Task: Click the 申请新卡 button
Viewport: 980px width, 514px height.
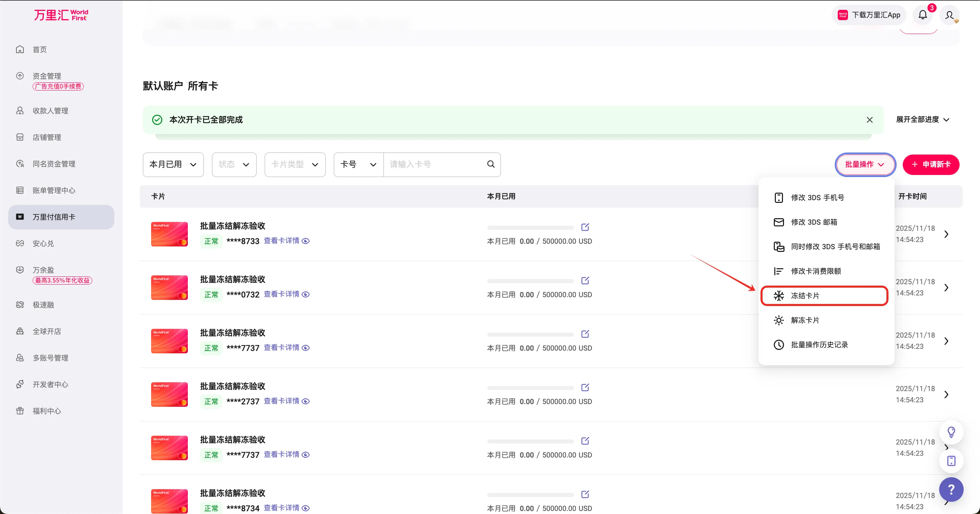Action: point(931,164)
